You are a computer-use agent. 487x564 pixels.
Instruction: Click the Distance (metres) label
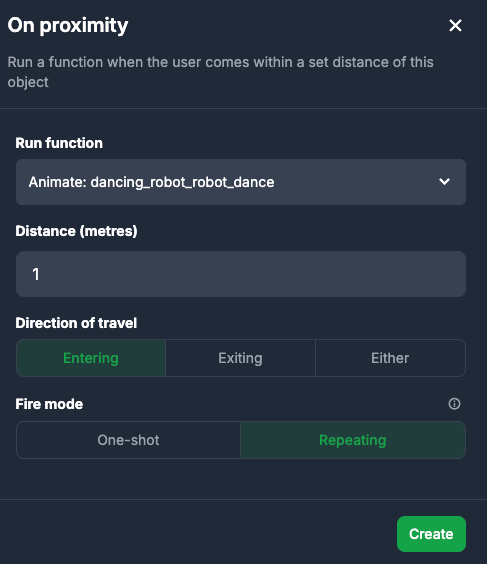click(76, 231)
